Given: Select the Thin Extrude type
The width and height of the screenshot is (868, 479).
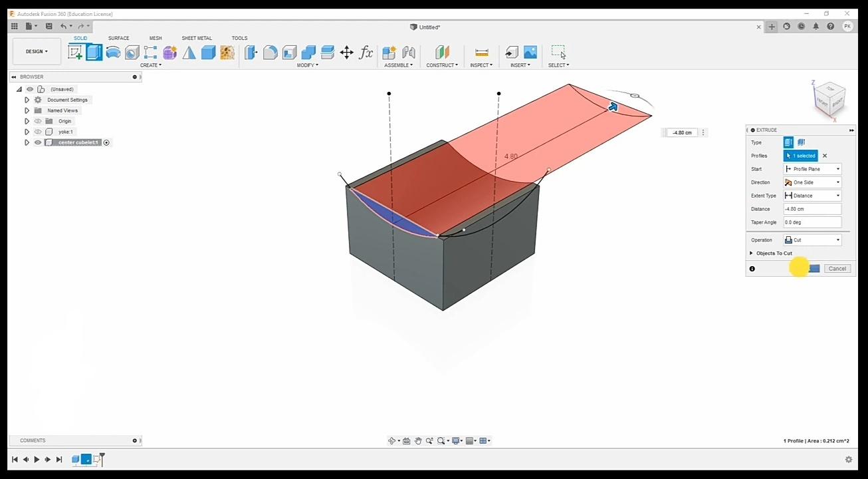Looking at the screenshot, I should pos(801,142).
